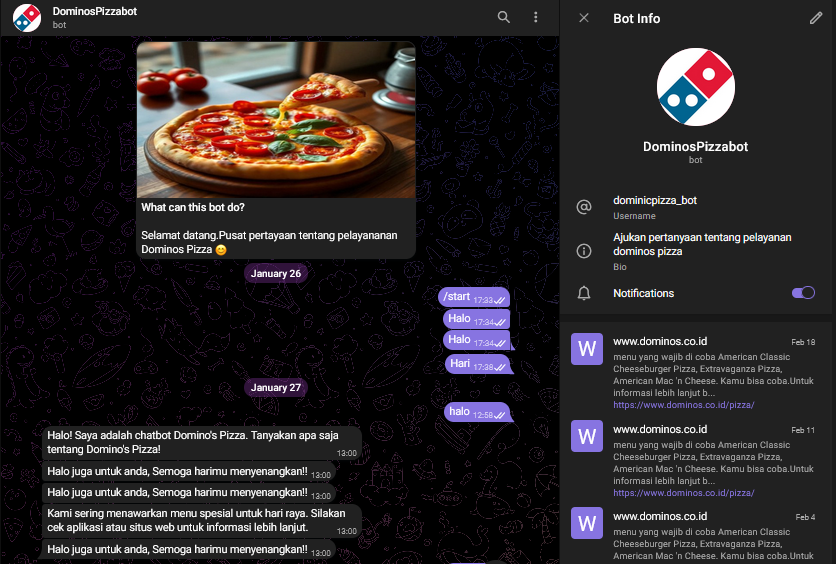Click the January 26 date badge
Image resolution: width=836 pixels, height=564 pixels.
276,273
